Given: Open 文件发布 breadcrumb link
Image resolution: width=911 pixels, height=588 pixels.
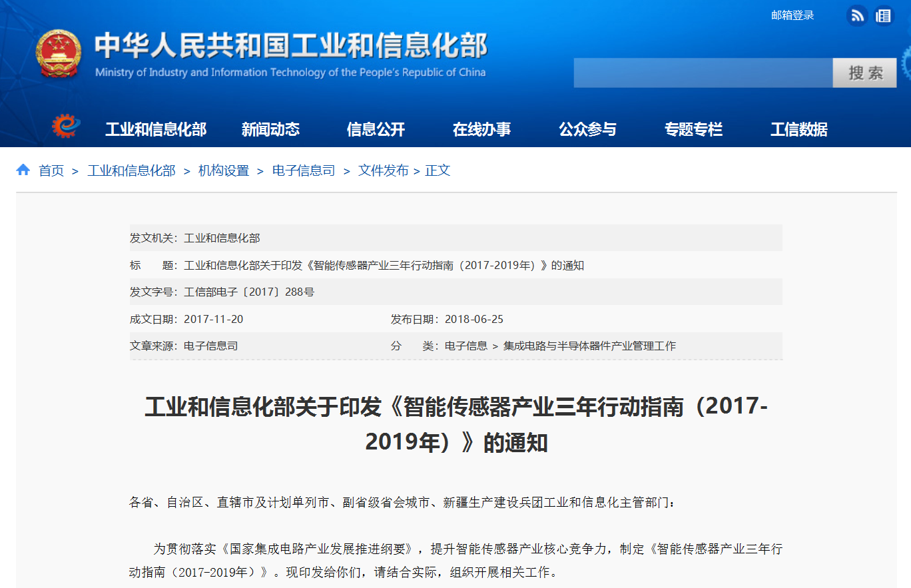Looking at the screenshot, I should [384, 170].
